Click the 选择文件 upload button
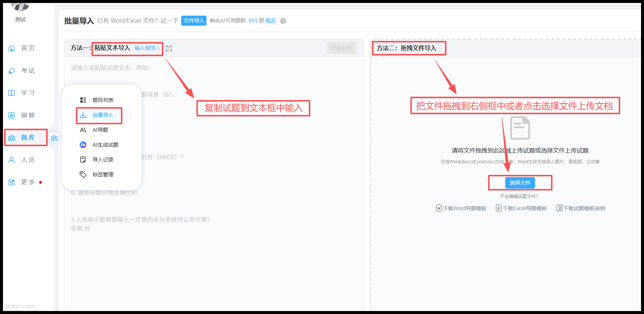The width and height of the screenshot is (644, 314). click(520, 183)
